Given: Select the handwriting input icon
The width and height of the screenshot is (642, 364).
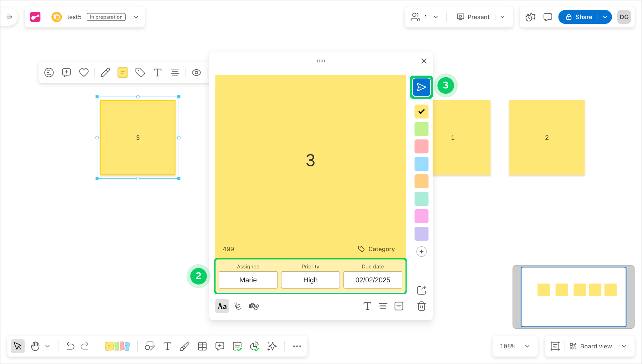Looking at the screenshot, I should point(238,306).
